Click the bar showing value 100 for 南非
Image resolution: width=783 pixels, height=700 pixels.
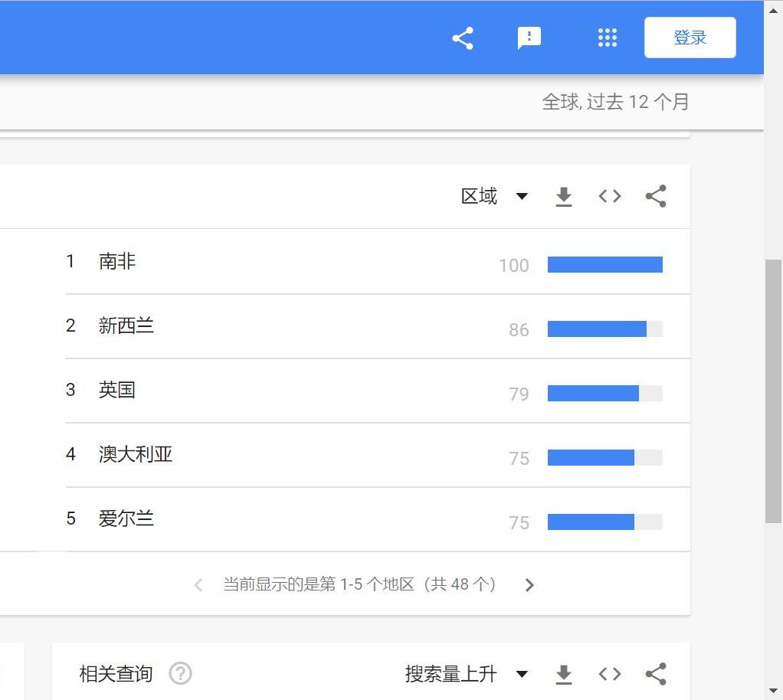604,265
